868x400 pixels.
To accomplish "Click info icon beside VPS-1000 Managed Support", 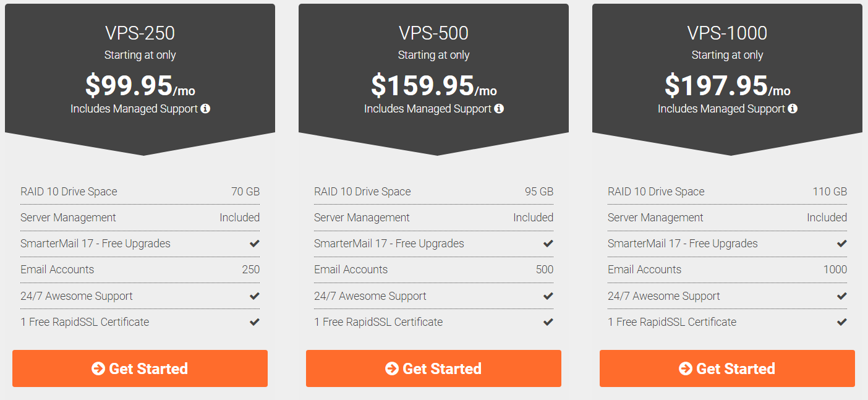I will pos(793,109).
